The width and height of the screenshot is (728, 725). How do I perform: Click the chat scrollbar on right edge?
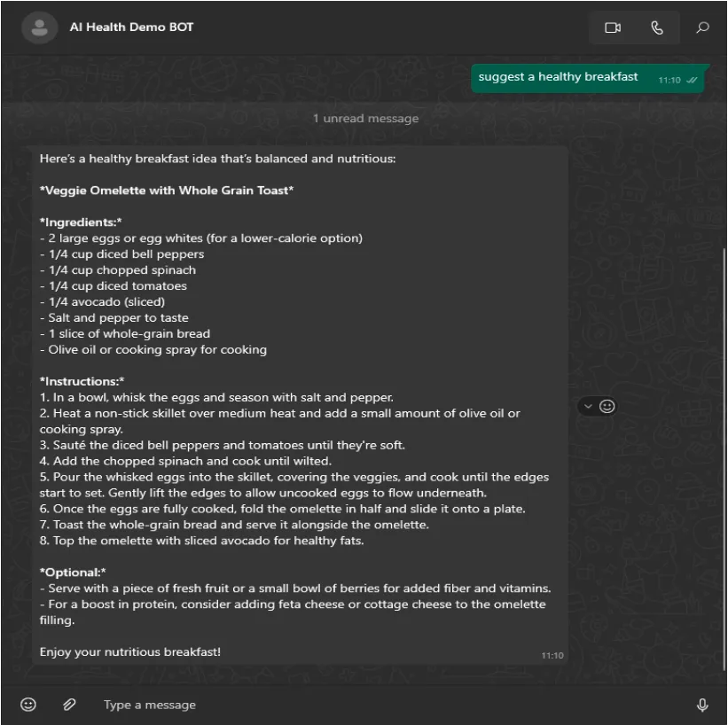pyautogui.click(x=724, y=459)
